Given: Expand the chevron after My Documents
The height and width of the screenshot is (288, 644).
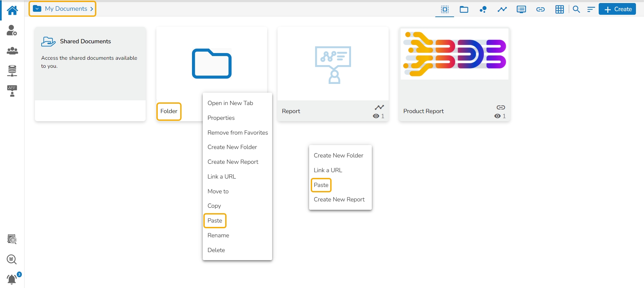Looking at the screenshot, I should coord(92,9).
